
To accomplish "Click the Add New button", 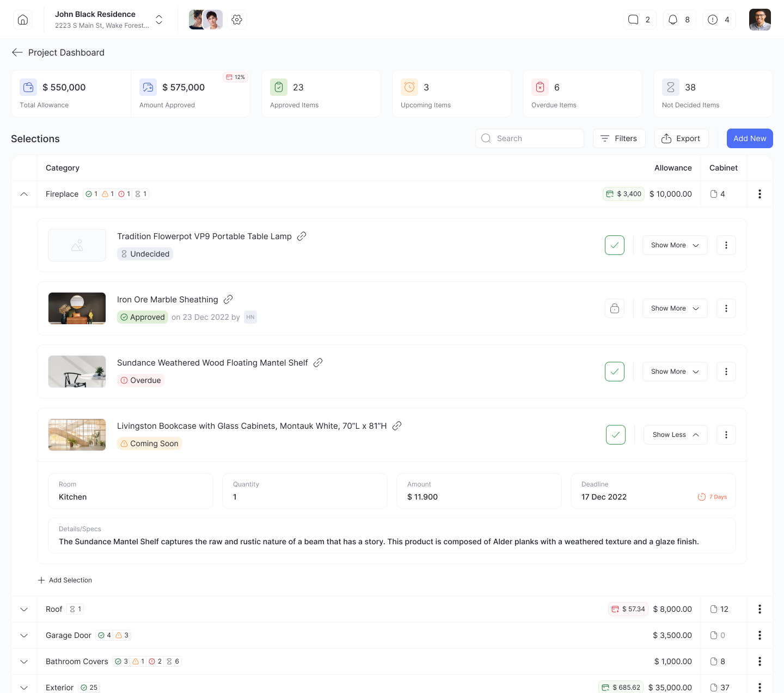I will click(750, 138).
